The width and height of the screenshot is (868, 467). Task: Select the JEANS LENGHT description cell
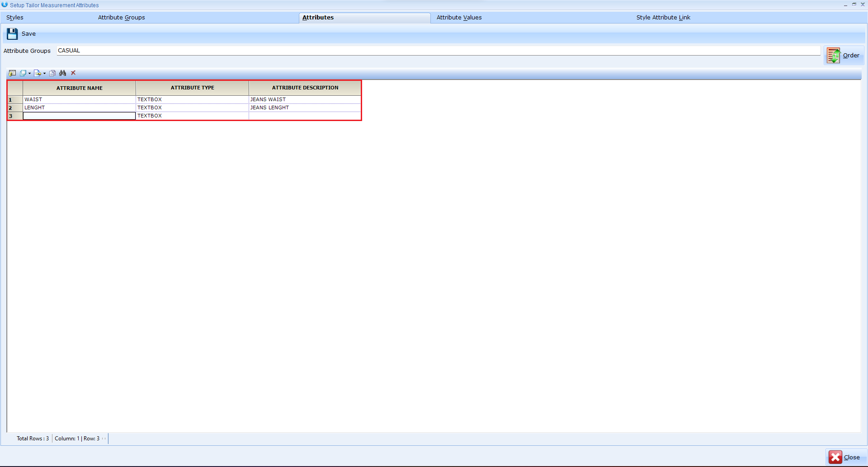click(305, 107)
